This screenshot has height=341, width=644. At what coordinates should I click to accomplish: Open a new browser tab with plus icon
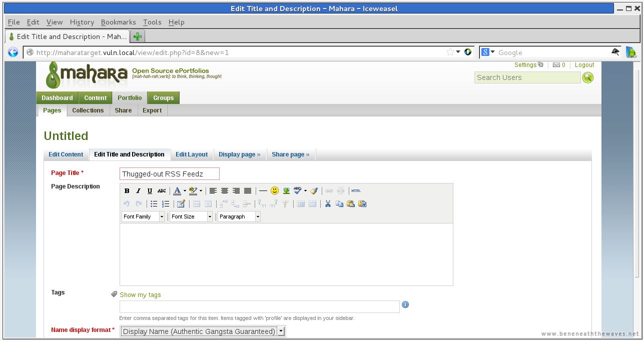click(x=138, y=36)
